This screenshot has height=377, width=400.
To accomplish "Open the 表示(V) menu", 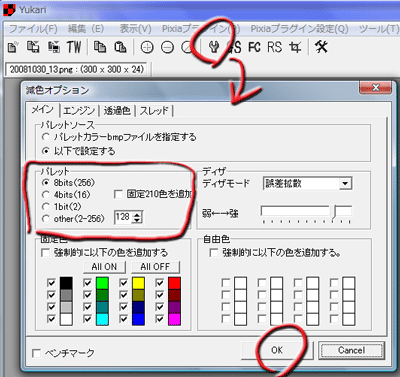I will click(x=135, y=29).
